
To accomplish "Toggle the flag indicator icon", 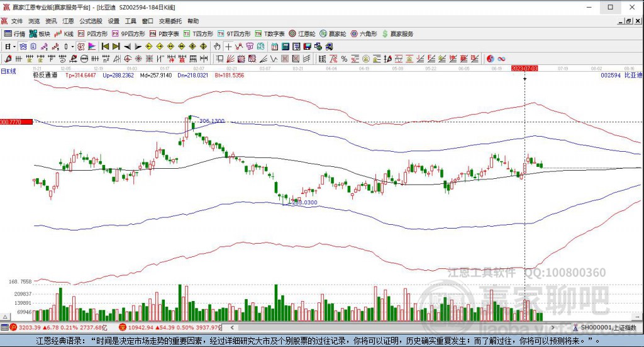I will point(92,47).
